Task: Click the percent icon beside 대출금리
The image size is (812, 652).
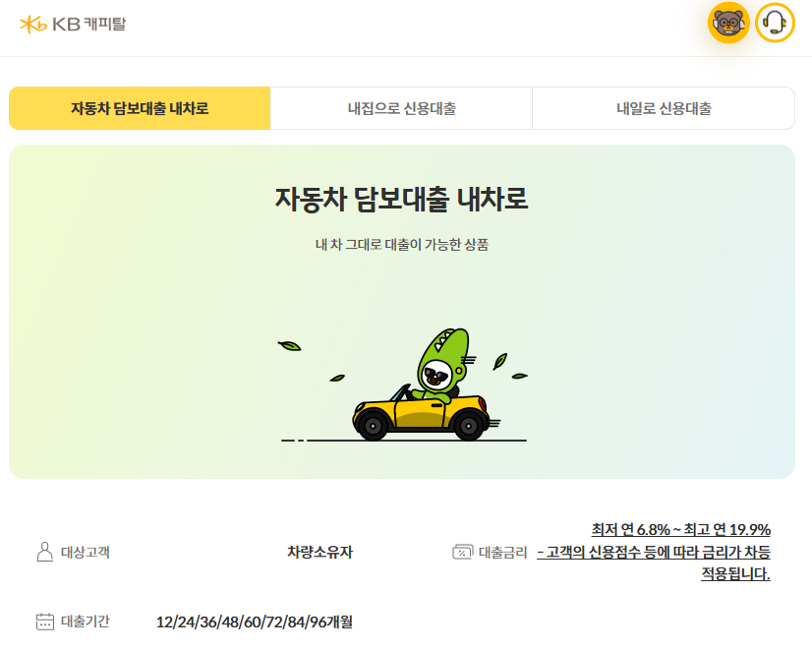Action: pos(462,552)
